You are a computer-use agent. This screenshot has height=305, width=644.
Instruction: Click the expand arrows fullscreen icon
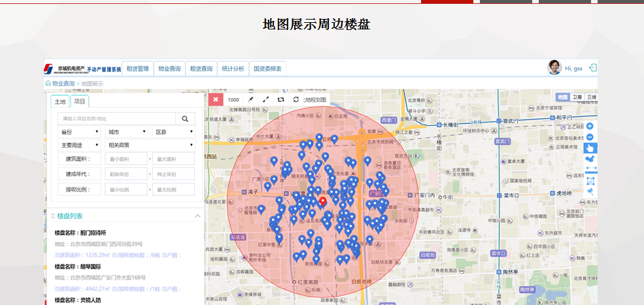(265, 100)
